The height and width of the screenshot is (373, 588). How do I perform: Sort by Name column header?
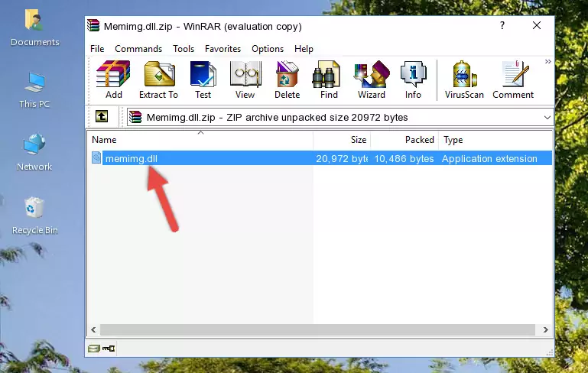tap(200, 140)
